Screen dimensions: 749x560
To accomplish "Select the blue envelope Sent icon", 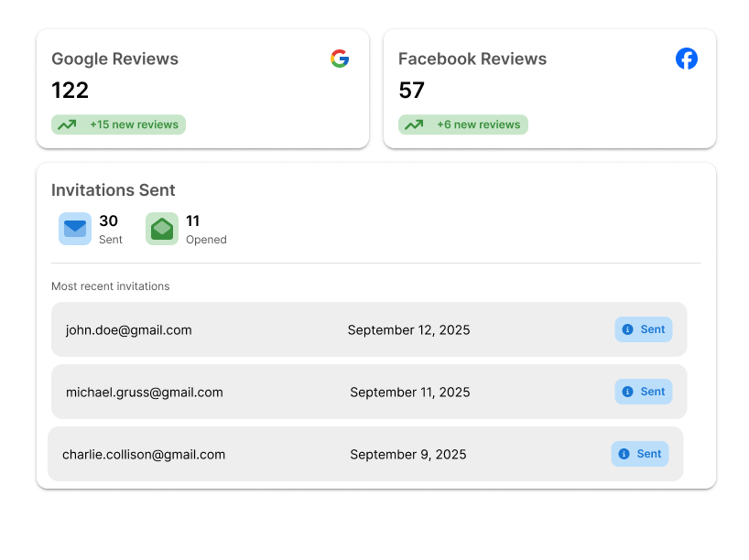I will (74, 229).
